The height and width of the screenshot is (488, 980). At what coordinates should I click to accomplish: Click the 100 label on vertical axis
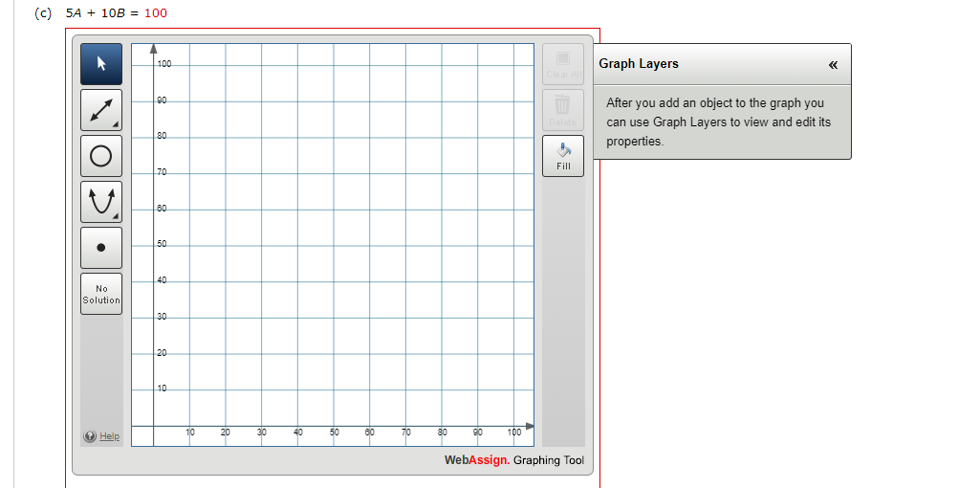click(164, 64)
